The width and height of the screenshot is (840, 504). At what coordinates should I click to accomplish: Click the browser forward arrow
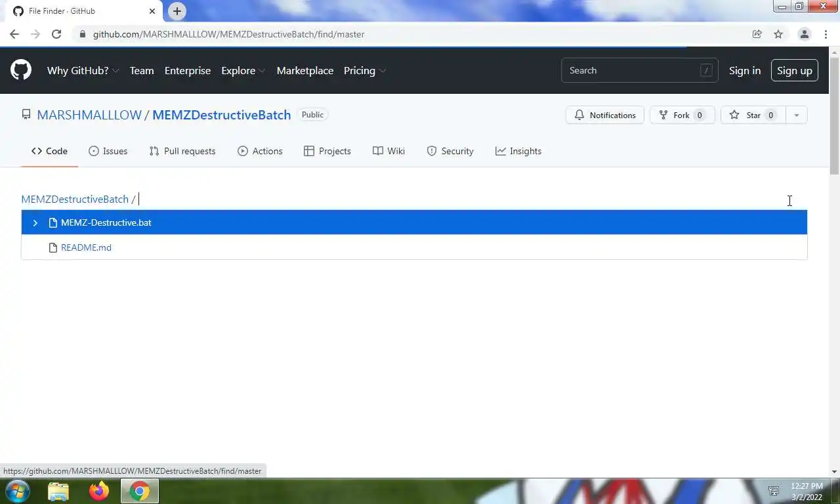[x=35, y=34]
